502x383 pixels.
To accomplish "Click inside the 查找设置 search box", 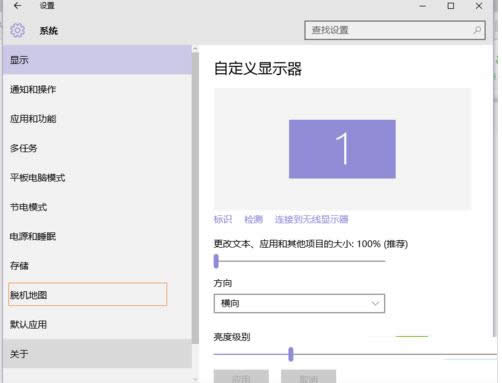I will [x=395, y=30].
